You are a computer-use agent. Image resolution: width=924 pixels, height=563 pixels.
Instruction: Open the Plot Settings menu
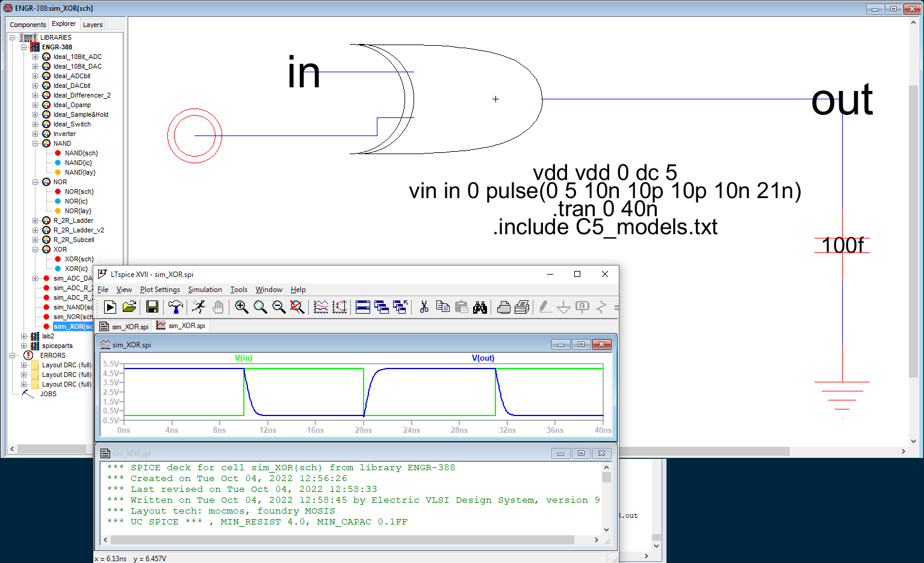(160, 290)
